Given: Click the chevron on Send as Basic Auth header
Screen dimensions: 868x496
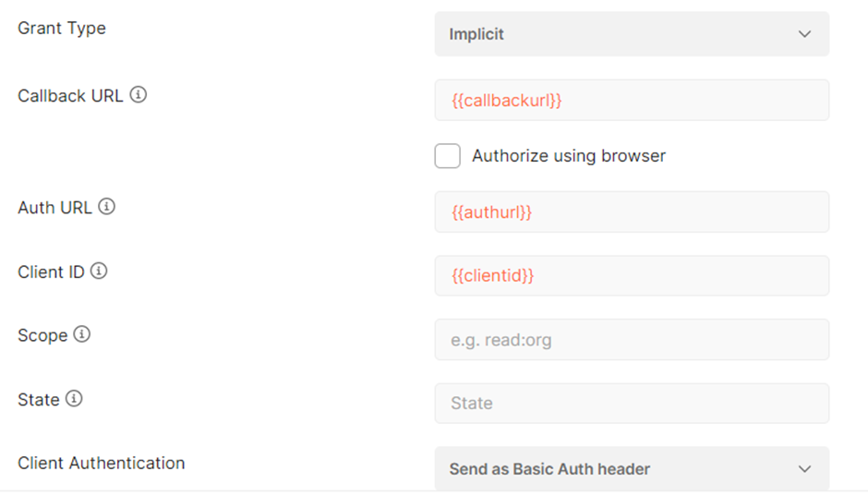Looking at the screenshot, I should tap(804, 469).
